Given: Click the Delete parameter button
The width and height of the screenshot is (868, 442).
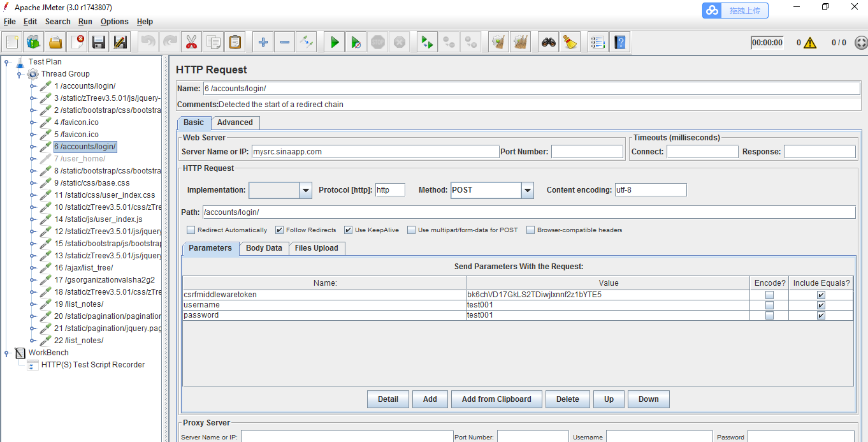Looking at the screenshot, I should tap(568, 399).
